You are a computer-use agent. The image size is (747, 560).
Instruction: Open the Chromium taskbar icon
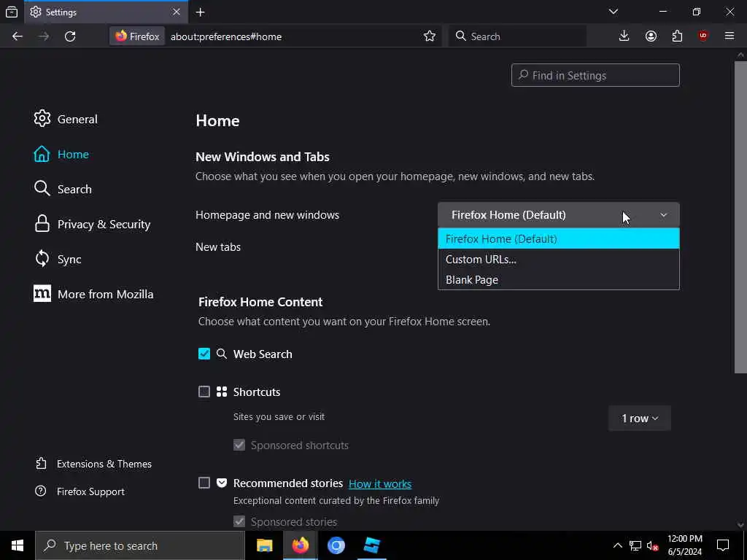pos(336,545)
